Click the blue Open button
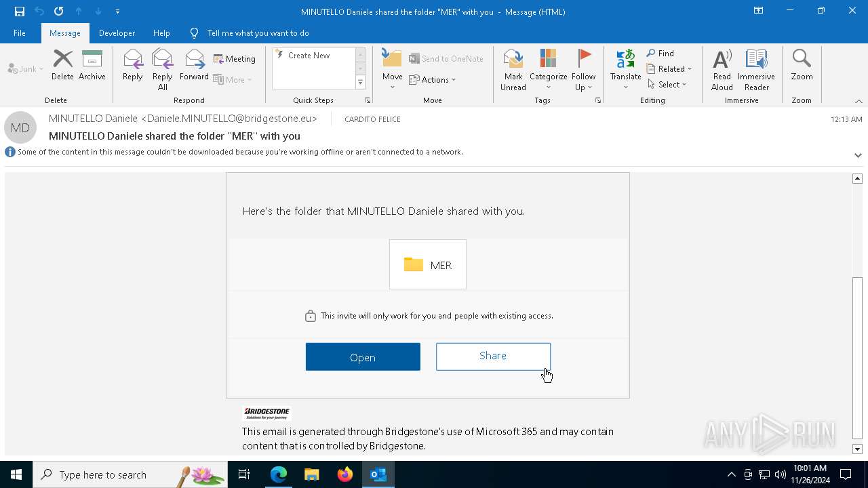868x488 pixels. pyautogui.click(x=363, y=357)
